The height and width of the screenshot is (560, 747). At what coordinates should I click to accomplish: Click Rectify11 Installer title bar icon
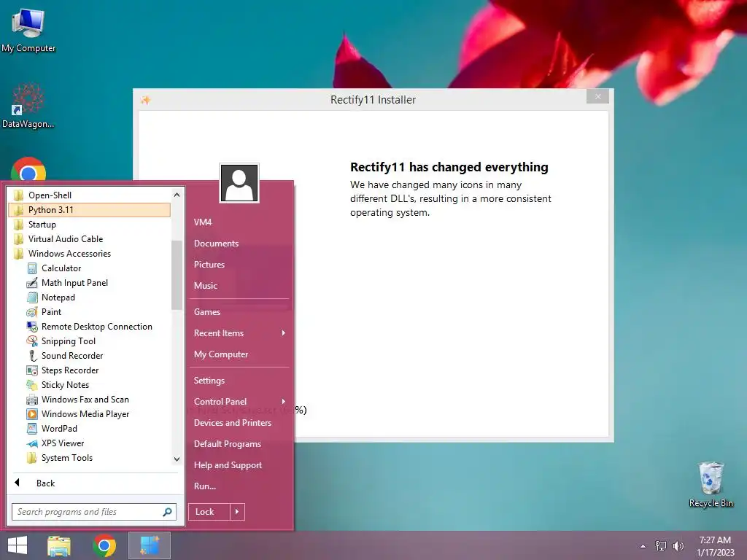coord(146,100)
